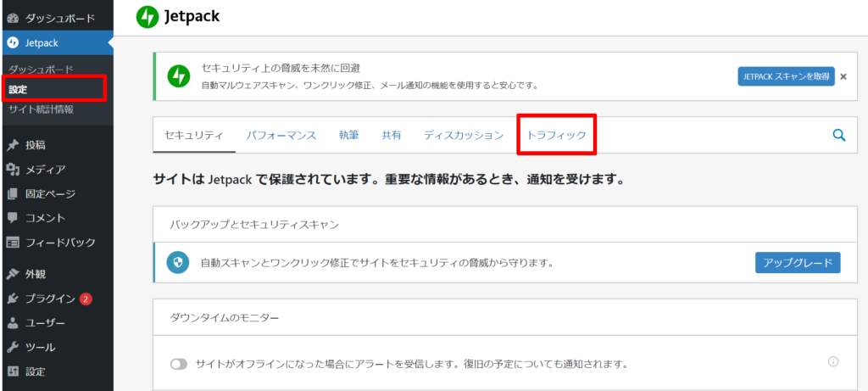This screenshot has width=868, height=391.
Task: Open the セキュリティ tab
Action: coord(194,135)
